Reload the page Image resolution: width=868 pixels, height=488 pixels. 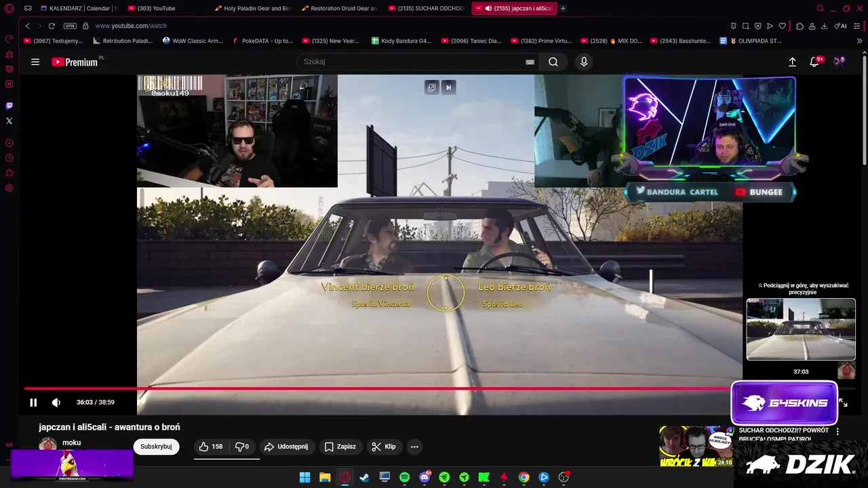(x=52, y=26)
